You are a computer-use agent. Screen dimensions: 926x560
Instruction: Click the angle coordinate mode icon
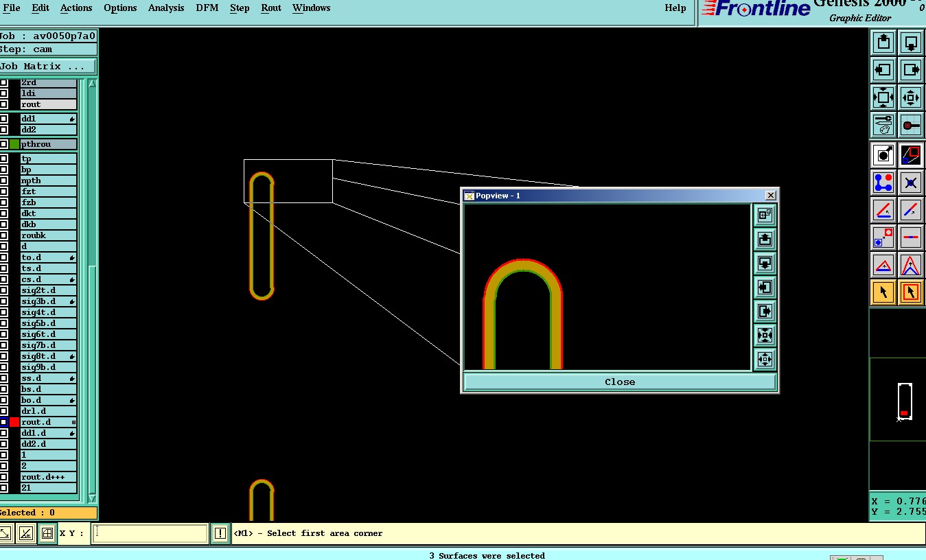point(25,533)
